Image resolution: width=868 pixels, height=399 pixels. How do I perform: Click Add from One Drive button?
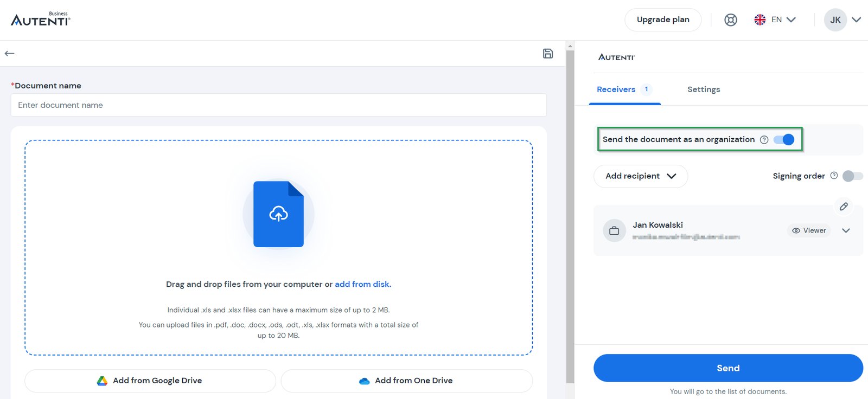pyautogui.click(x=407, y=381)
